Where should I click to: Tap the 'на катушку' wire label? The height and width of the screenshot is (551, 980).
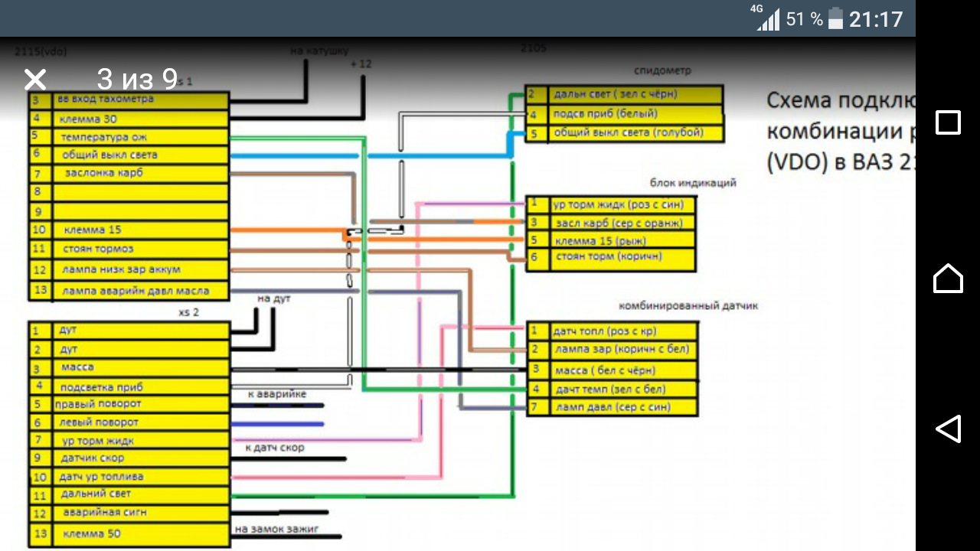[319, 51]
